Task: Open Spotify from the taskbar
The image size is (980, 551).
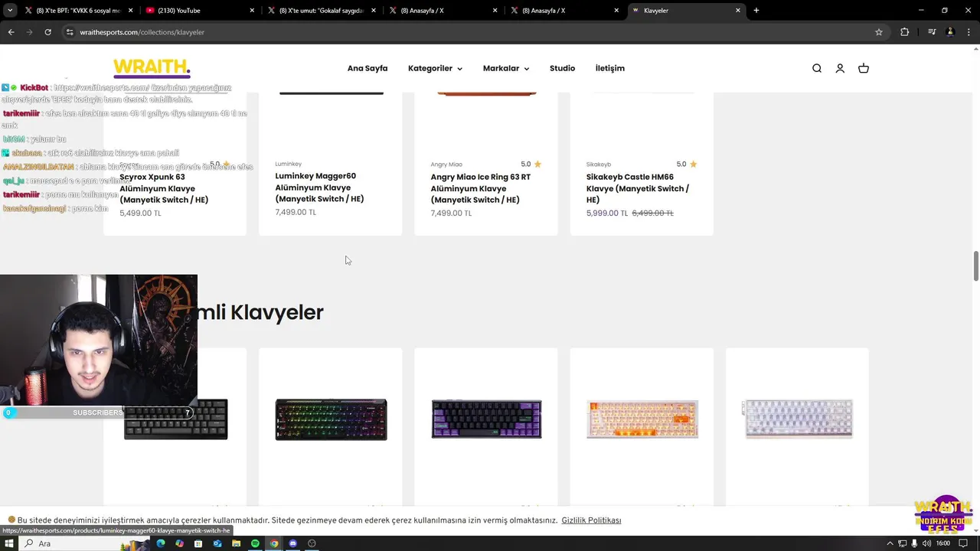Action: (x=255, y=543)
